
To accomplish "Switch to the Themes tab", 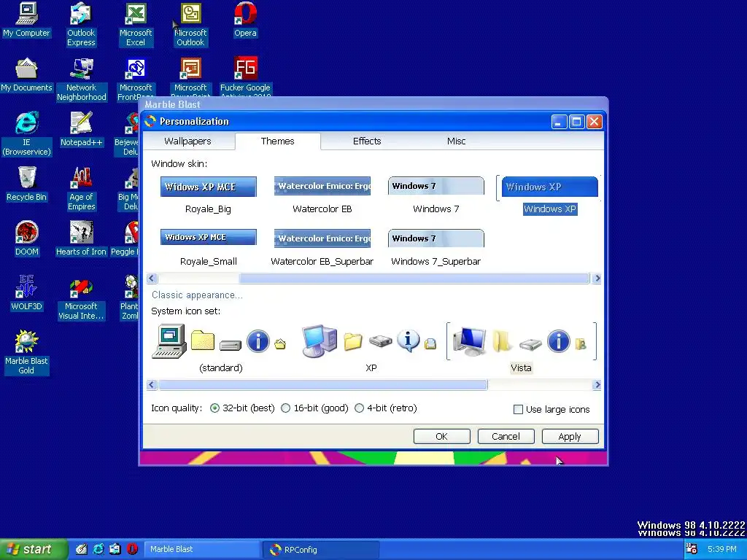I will tap(278, 141).
